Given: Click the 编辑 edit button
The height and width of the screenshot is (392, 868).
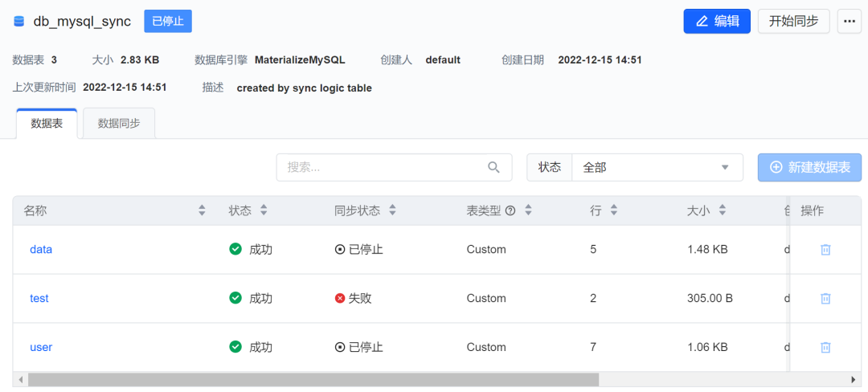Looking at the screenshot, I should point(717,22).
